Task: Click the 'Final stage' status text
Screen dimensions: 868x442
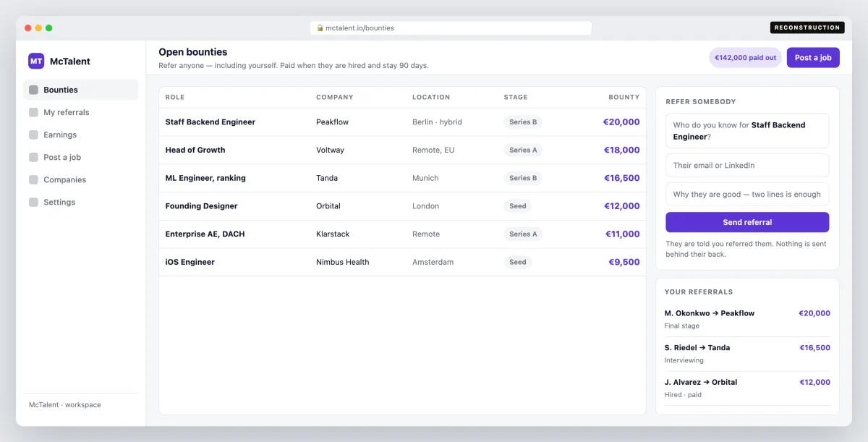Action: click(x=682, y=326)
